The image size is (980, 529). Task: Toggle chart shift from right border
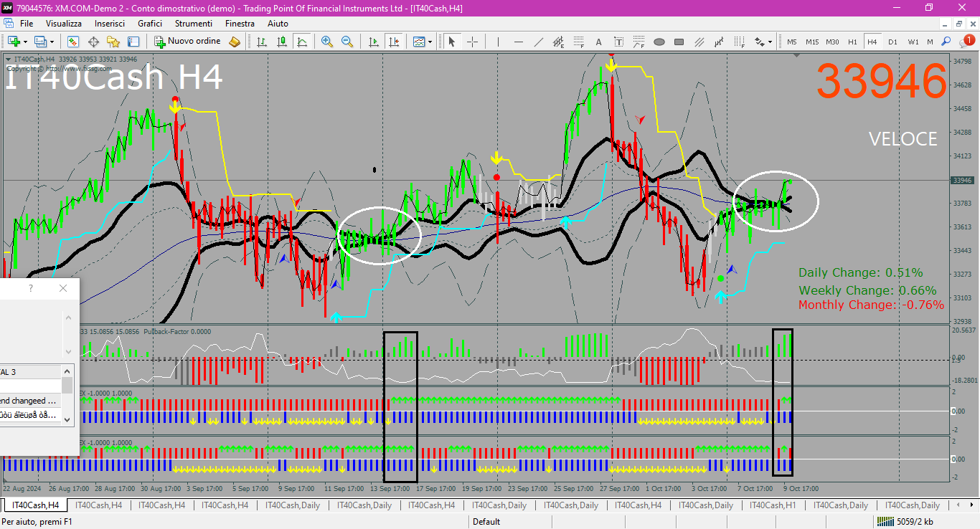coord(394,42)
